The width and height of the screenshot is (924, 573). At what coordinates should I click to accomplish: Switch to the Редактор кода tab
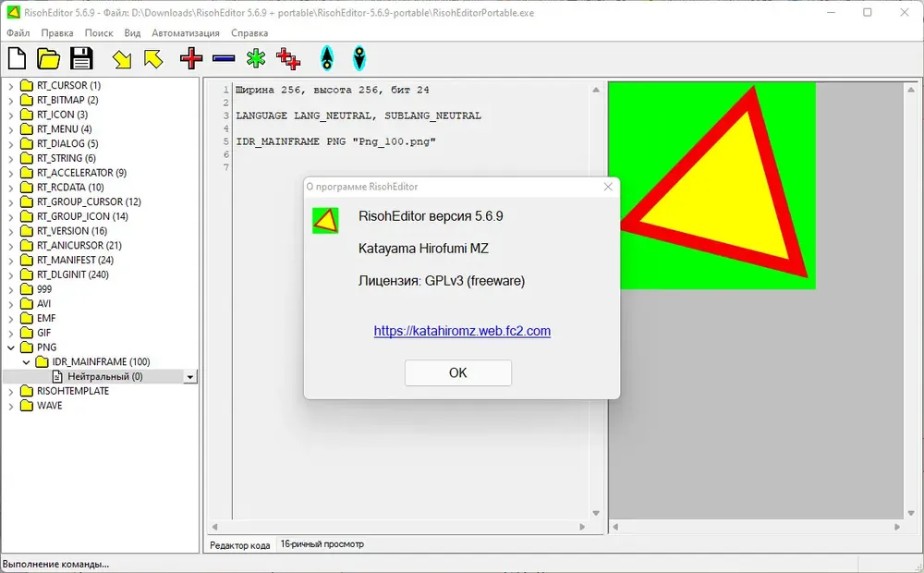click(x=240, y=545)
